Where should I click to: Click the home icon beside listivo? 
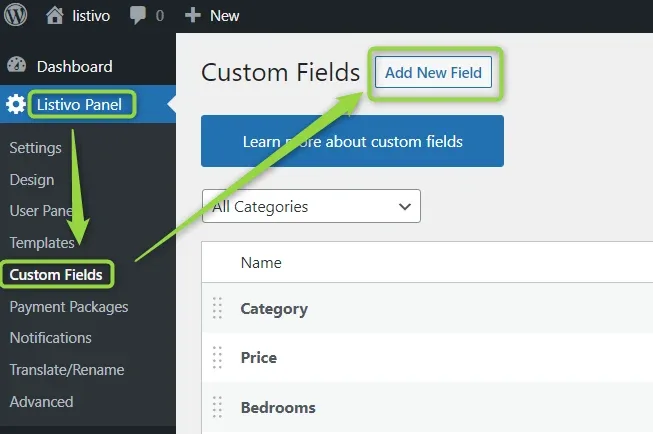55,15
